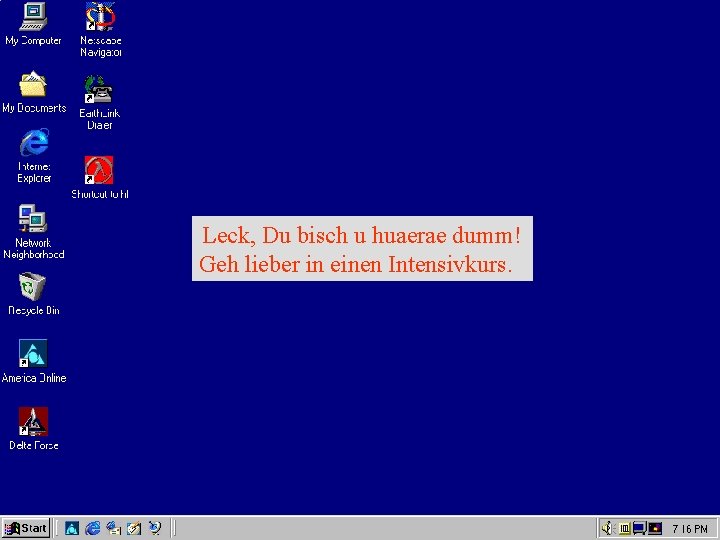Click the red German message text box
The height and width of the screenshot is (540, 720).
coord(362,248)
